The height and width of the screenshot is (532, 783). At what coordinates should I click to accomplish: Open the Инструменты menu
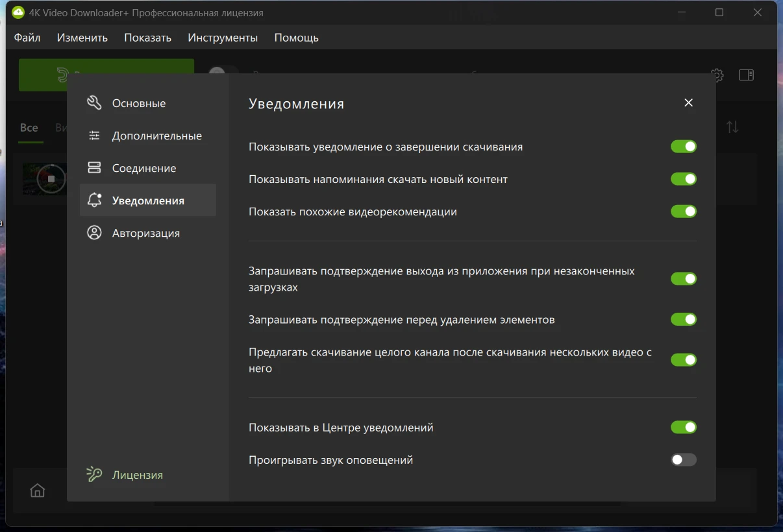point(223,38)
